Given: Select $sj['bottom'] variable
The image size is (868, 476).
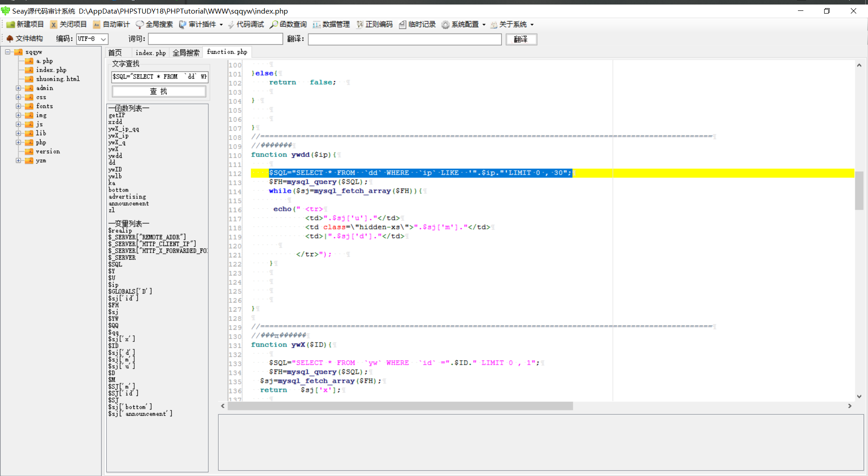Looking at the screenshot, I should [x=130, y=407].
